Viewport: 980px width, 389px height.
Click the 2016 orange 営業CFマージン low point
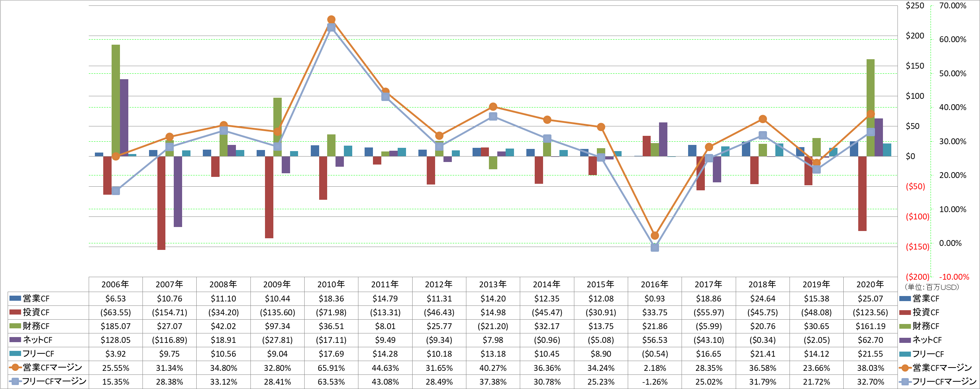(x=655, y=236)
